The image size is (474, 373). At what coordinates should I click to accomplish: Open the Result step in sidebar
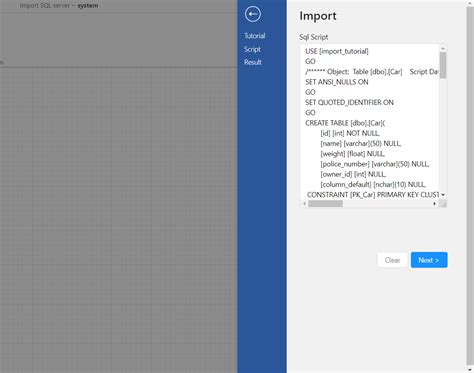(x=253, y=62)
